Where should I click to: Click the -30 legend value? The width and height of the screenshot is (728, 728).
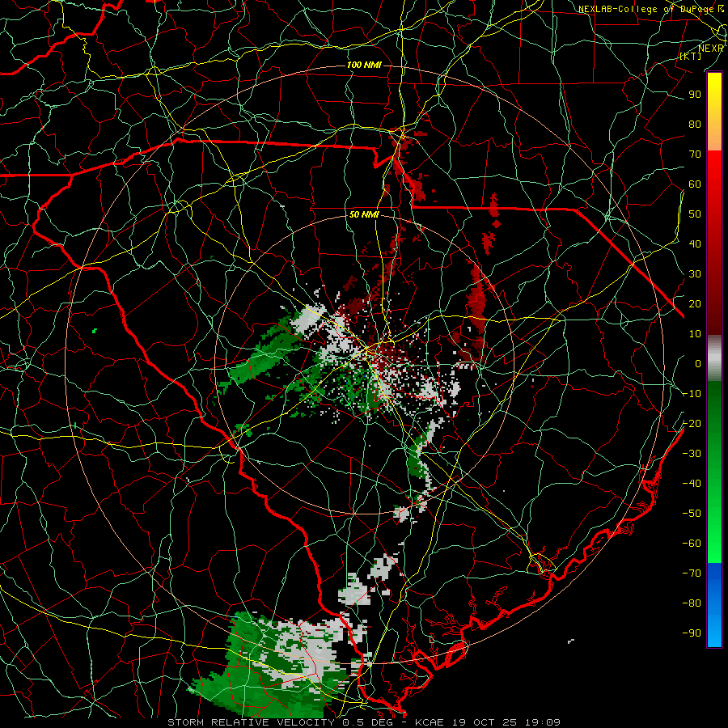coord(692,454)
